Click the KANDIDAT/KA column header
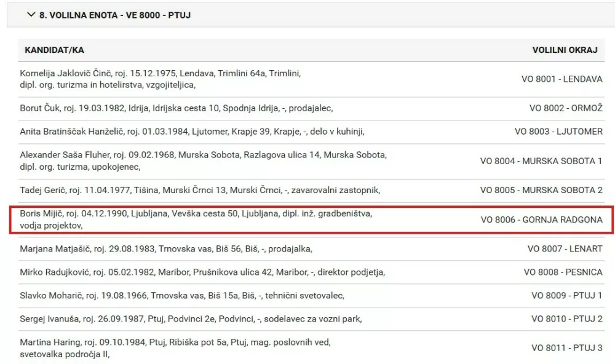 [x=55, y=50]
